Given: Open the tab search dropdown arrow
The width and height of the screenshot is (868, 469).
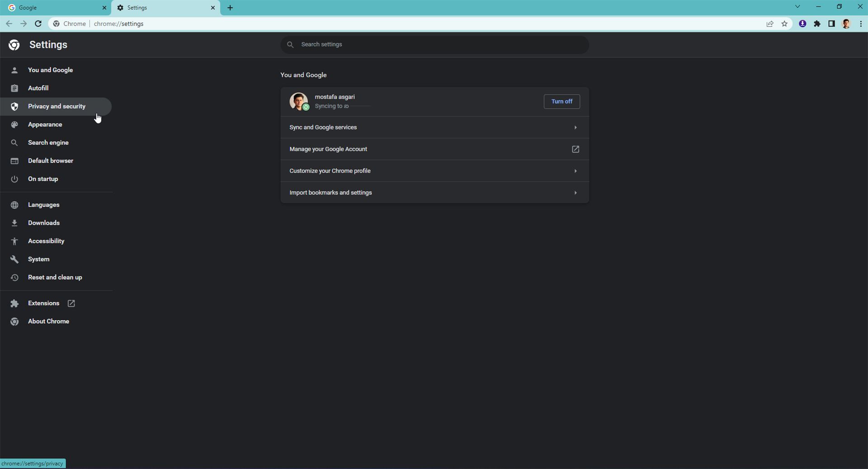Looking at the screenshot, I should (x=797, y=7).
